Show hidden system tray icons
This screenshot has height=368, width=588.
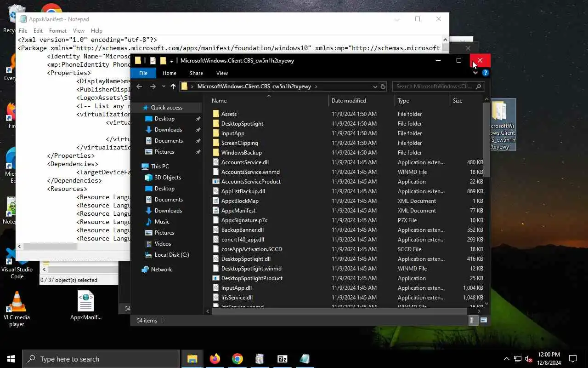click(507, 359)
